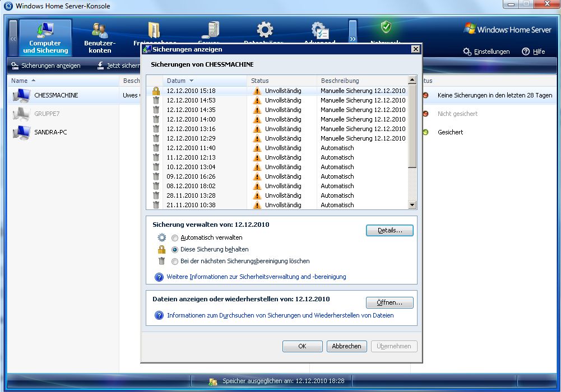Click warning icon of 09.12.2010 16:26 backup
561x392 pixels.
point(257,176)
